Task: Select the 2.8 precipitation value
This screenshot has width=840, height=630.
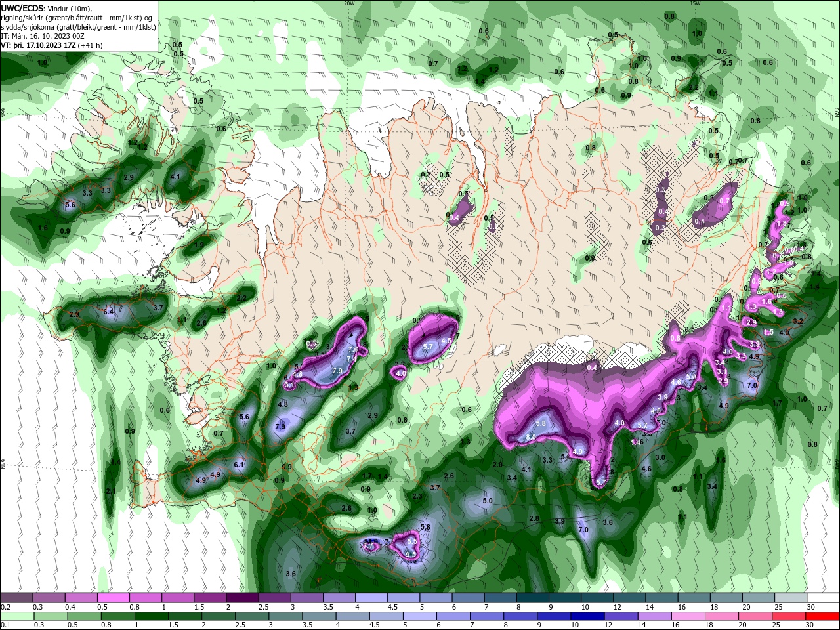Action: (x=534, y=518)
